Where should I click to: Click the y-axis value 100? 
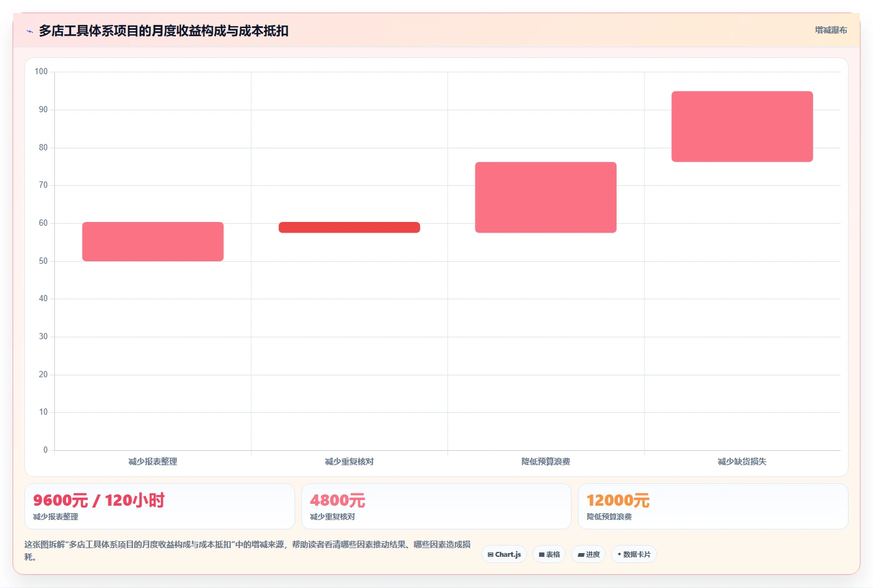[x=41, y=72]
